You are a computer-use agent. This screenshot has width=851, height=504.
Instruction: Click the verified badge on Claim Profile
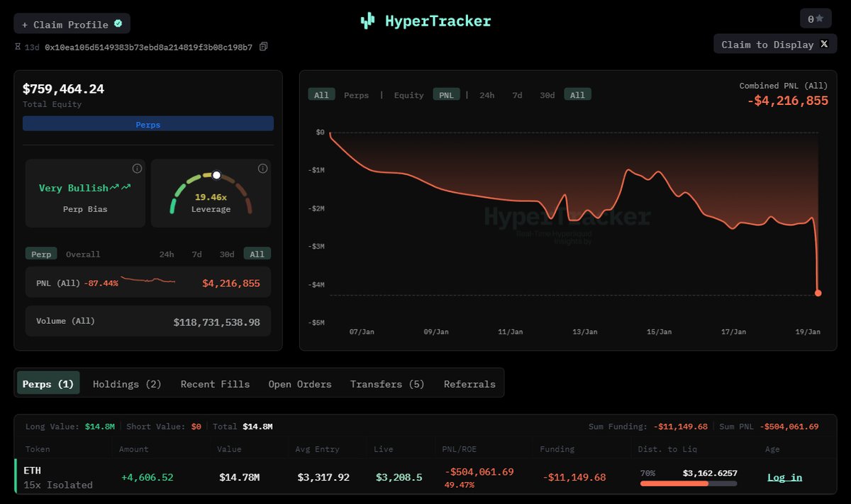tap(118, 23)
